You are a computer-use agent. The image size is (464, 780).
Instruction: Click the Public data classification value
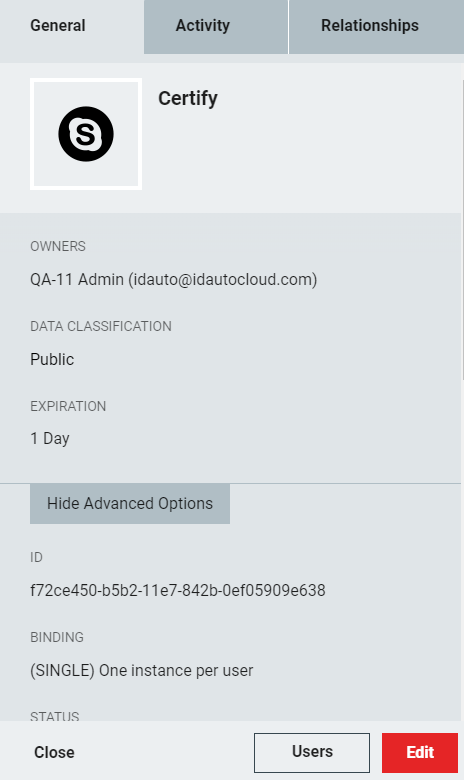click(52, 359)
